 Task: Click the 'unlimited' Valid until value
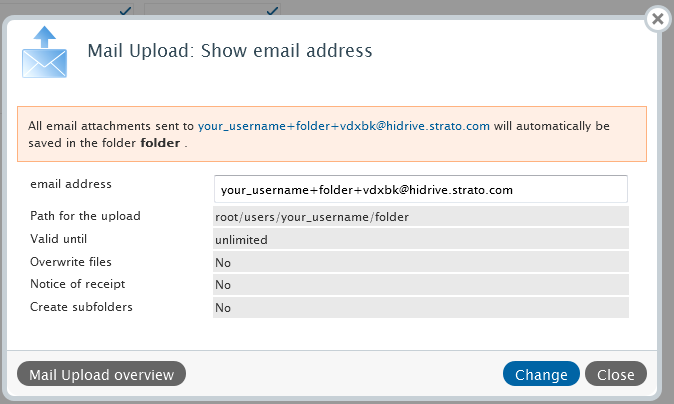[x=241, y=239]
